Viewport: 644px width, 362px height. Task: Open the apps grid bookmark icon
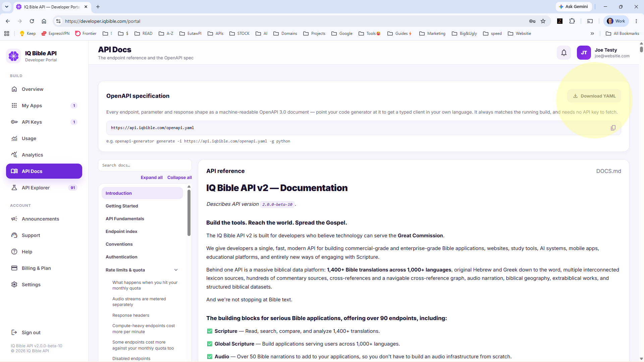(7, 34)
